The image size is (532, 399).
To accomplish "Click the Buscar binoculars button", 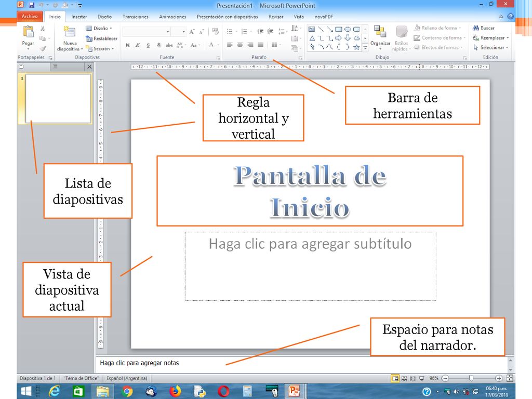I will click(484, 28).
